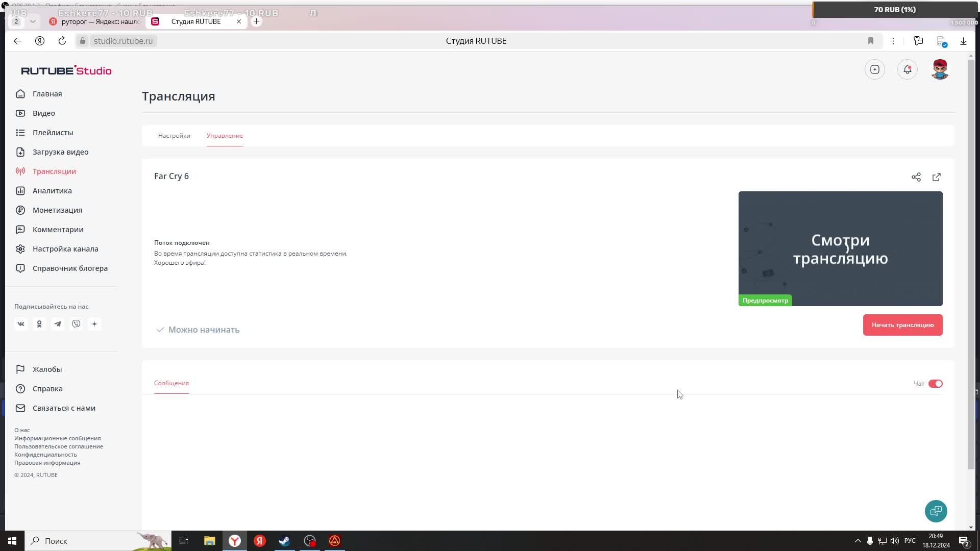The width and height of the screenshot is (980, 551).
Task: Open the browser three-dot menu
Action: click(x=893, y=41)
